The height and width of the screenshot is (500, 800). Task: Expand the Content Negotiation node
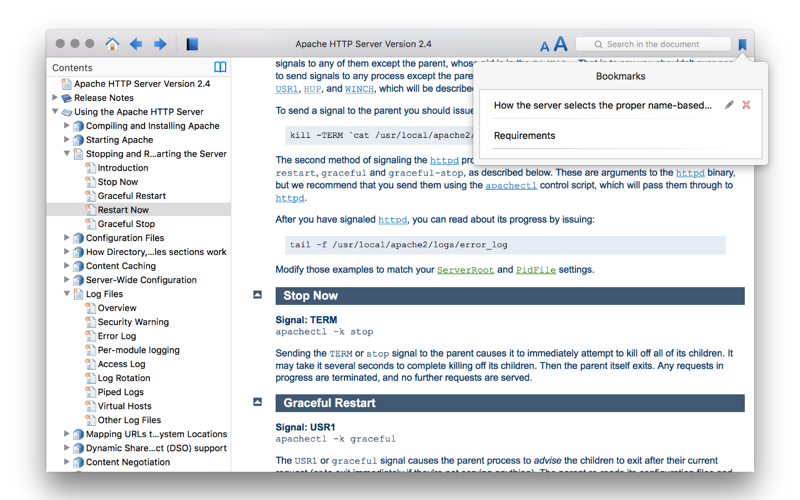click(x=67, y=462)
